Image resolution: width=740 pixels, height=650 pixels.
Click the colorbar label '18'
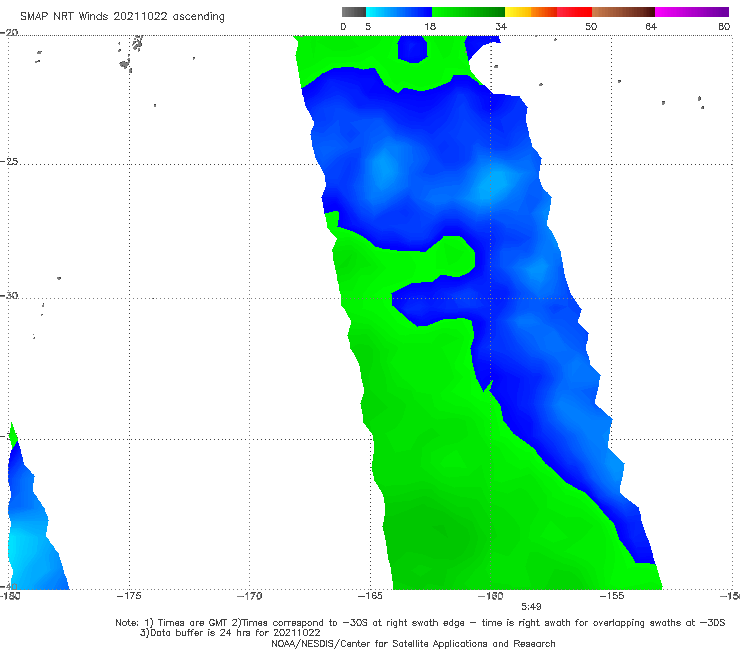coord(430,27)
